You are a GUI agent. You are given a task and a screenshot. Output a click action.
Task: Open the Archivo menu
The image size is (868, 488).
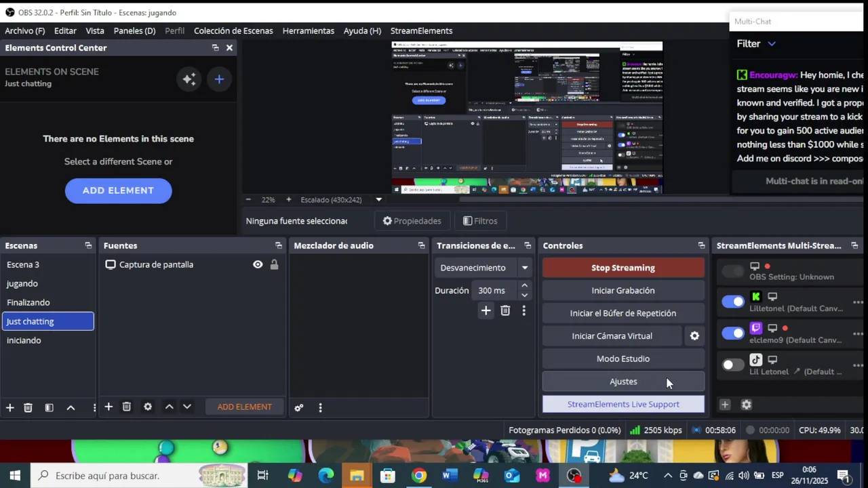25,30
